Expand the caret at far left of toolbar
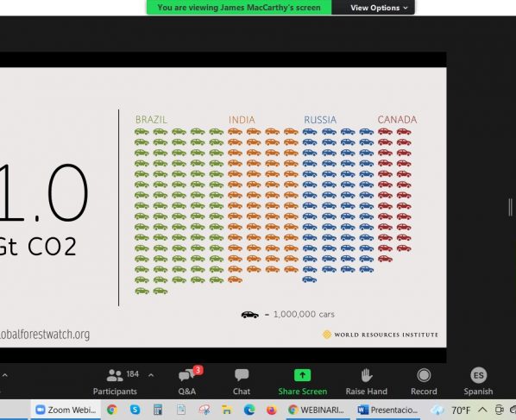 [4, 374]
